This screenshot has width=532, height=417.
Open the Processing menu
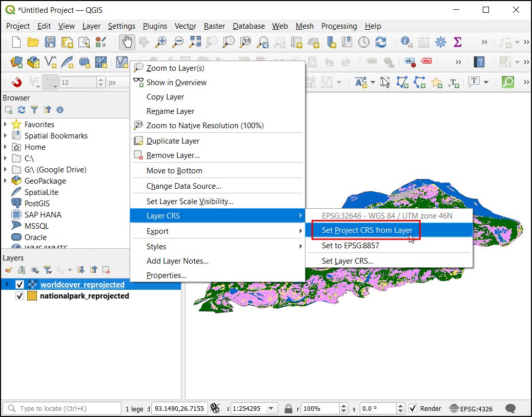pyautogui.click(x=339, y=26)
